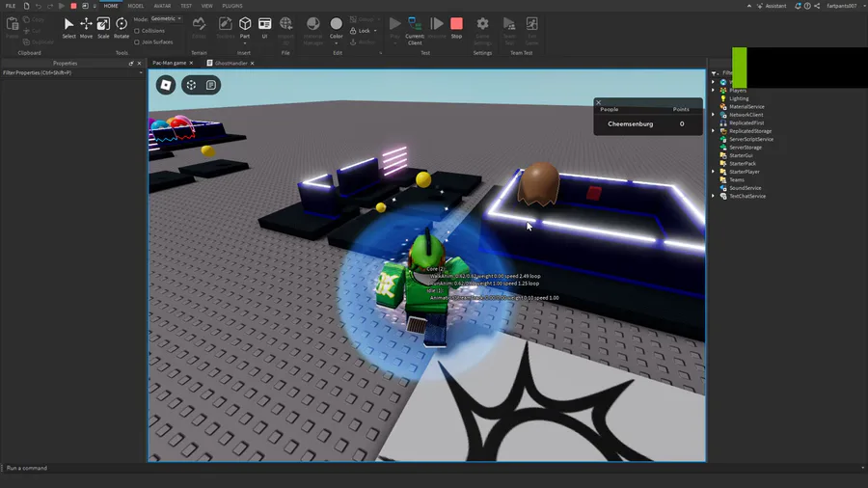Expand the TextChatService node
Viewport: 868px width, 488px height.
pos(713,196)
